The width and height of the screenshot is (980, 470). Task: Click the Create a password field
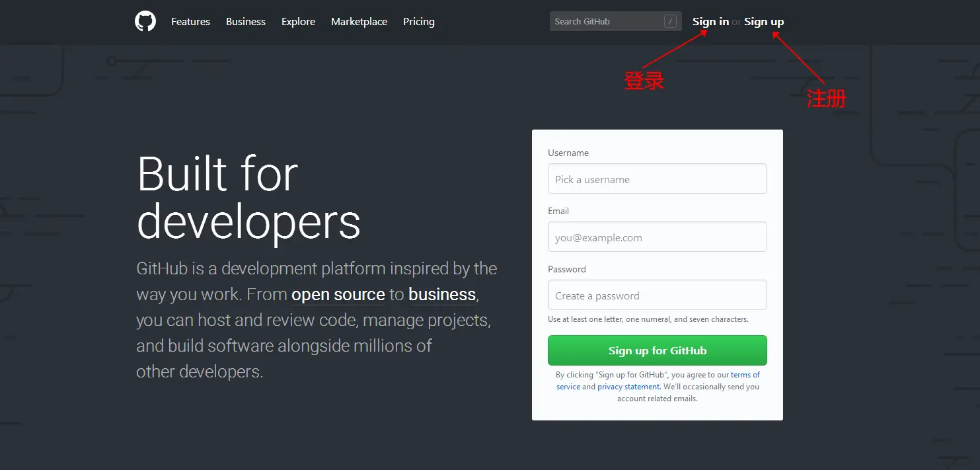658,295
